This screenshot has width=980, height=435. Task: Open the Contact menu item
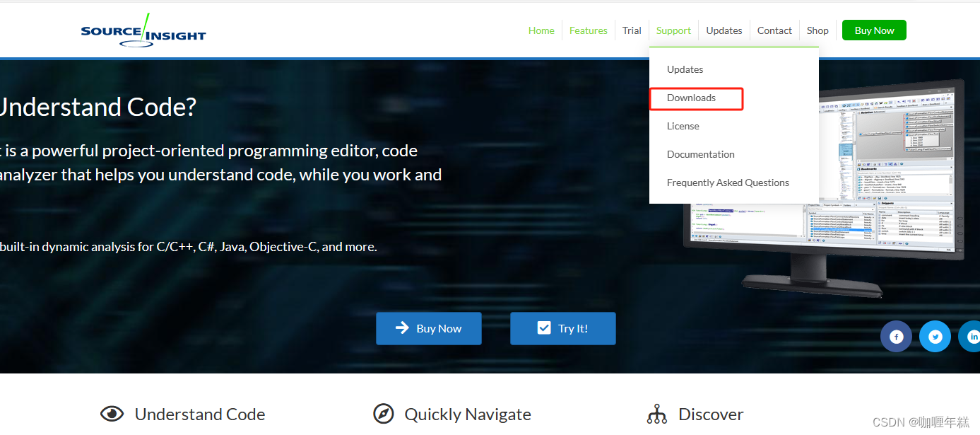click(774, 30)
